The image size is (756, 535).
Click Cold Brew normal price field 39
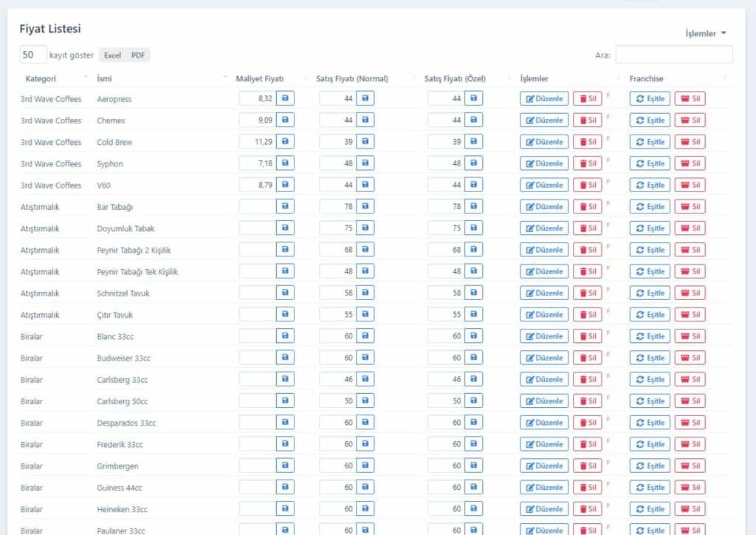click(x=337, y=142)
